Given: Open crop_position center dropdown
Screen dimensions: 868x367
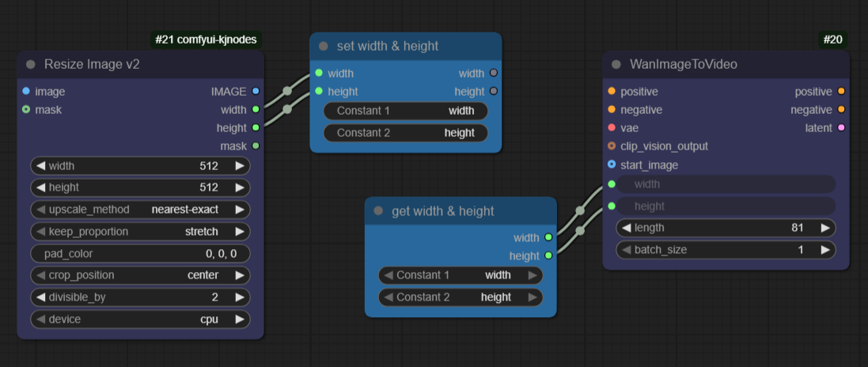Looking at the screenshot, I should click(140, 275).
